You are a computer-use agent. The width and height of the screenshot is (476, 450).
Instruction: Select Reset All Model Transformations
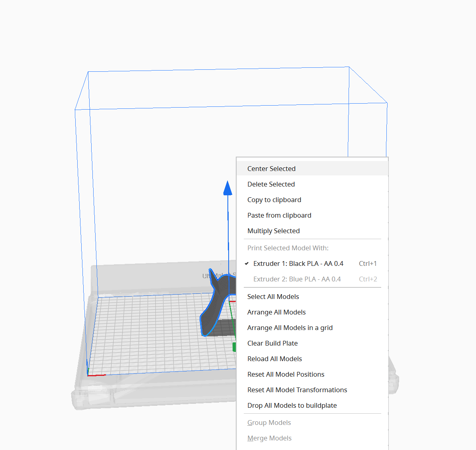point(312,389)
